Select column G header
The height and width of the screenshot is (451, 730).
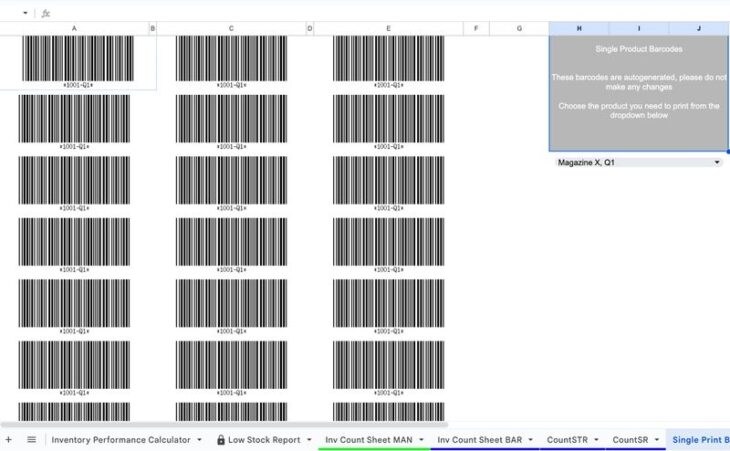[518, 28]
